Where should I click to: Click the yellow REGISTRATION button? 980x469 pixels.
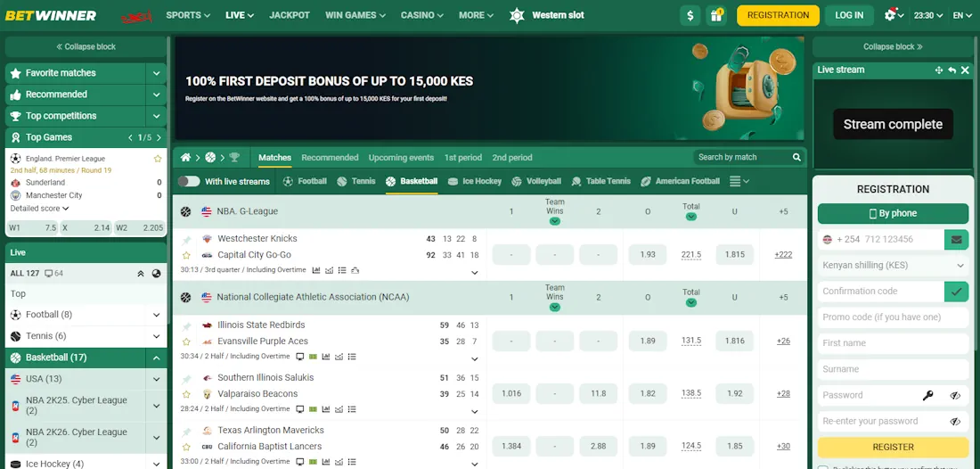pos(778,16)
